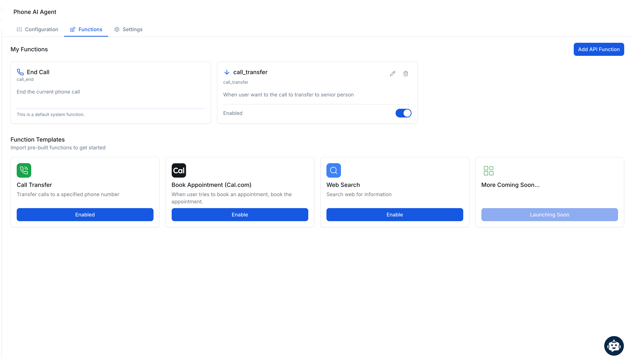Click the End Call function card title
Screen dimensions: 634x364
(38, 72)
